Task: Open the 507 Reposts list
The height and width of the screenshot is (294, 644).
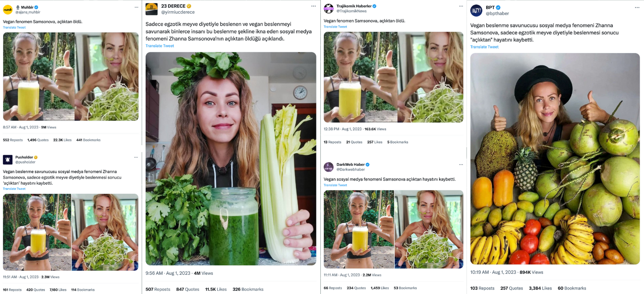Action: point(158,289)
